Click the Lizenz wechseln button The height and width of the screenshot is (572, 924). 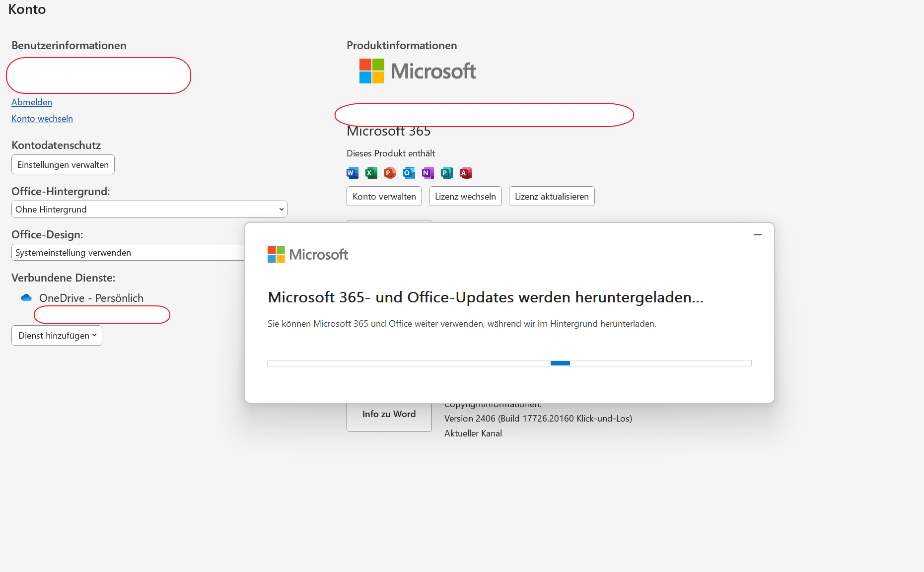[x=466, y=197]
